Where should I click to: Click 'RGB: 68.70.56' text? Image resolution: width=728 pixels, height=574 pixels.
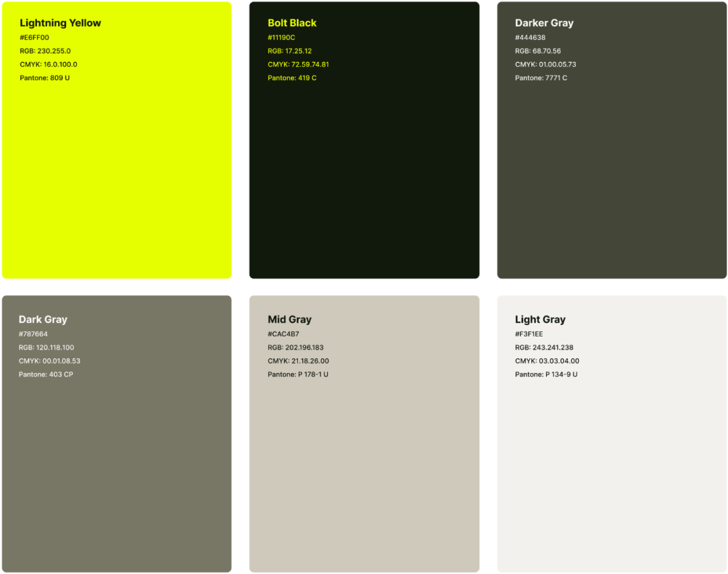click(538, 51)
